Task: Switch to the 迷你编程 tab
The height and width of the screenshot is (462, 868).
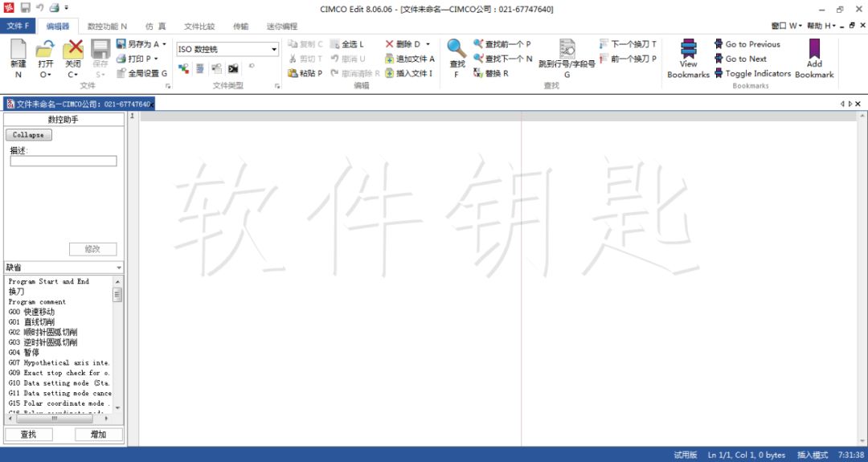Action: (x=282, y=26)
